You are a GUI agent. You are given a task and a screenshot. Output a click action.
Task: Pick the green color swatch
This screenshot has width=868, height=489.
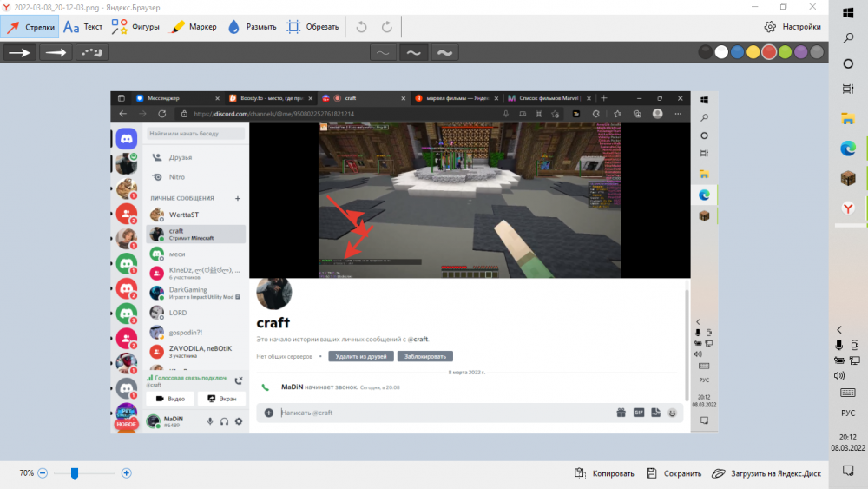785,52
